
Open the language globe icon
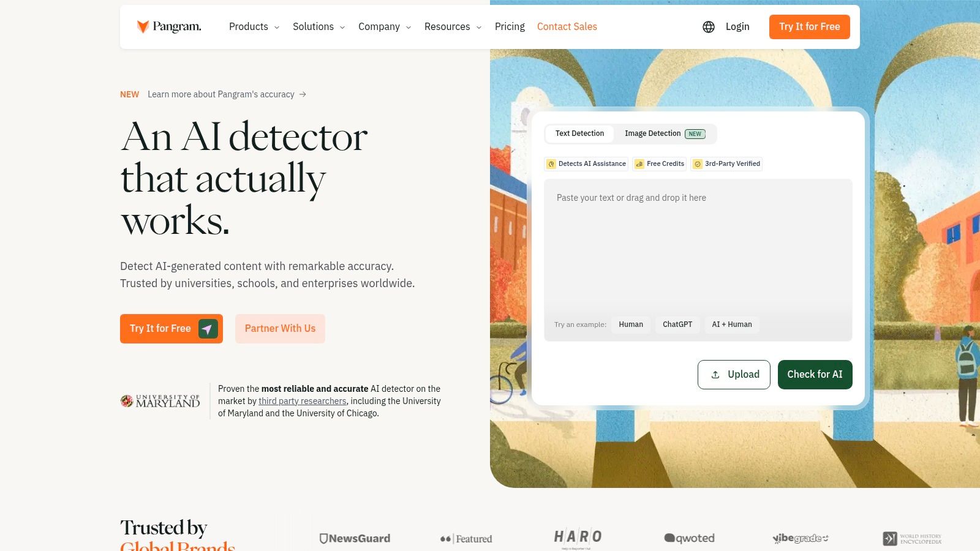click(x=709, y=27)
